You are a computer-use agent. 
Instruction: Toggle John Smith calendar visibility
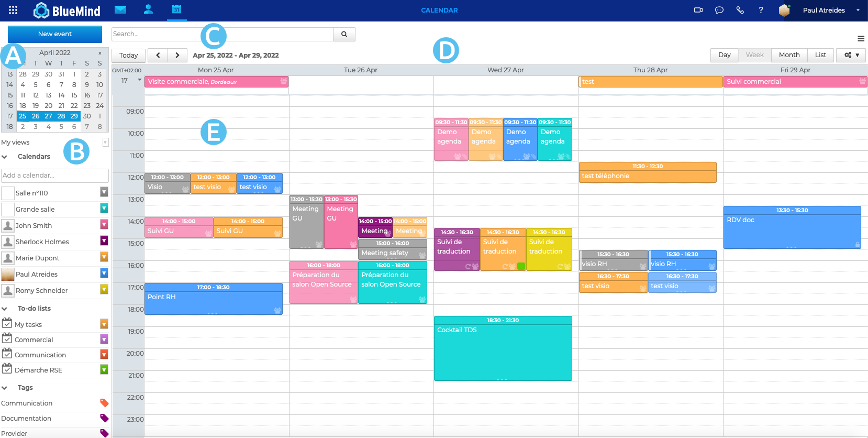click(8, 225)
